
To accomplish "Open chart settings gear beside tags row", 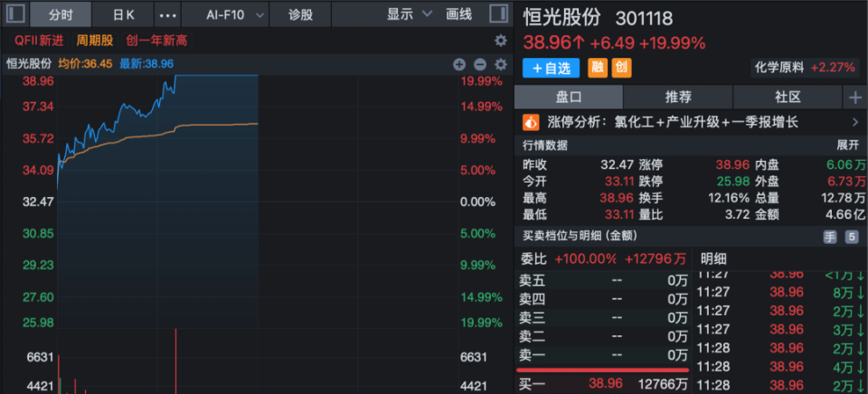I will [x=500, y=41].
